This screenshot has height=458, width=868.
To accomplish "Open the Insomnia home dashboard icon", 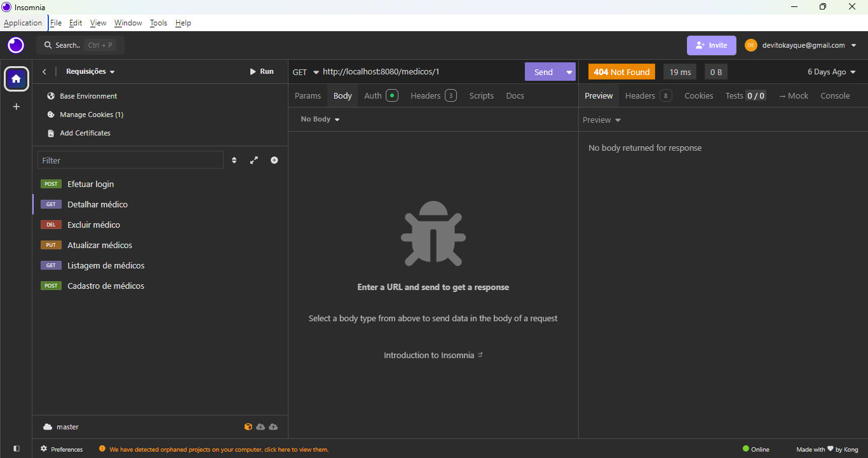I will click(17, 79).
